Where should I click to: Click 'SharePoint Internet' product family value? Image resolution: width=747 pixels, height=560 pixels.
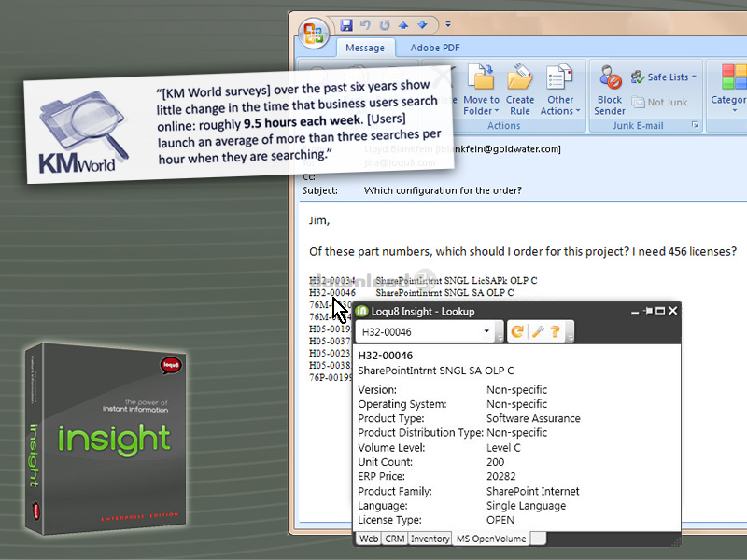[532, 492]
